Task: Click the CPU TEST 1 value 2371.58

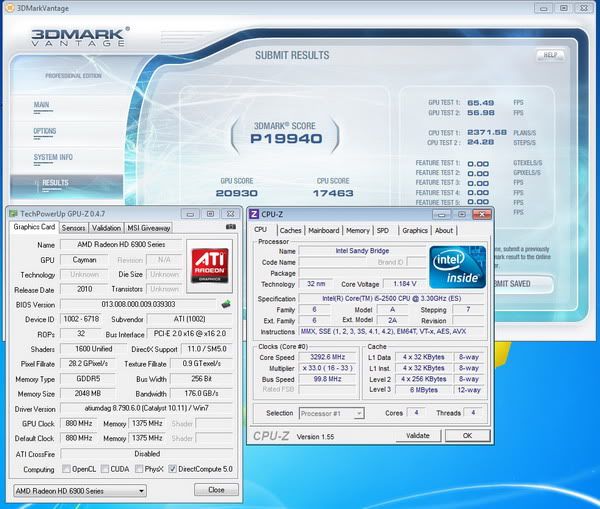Action: click(487, 132)
